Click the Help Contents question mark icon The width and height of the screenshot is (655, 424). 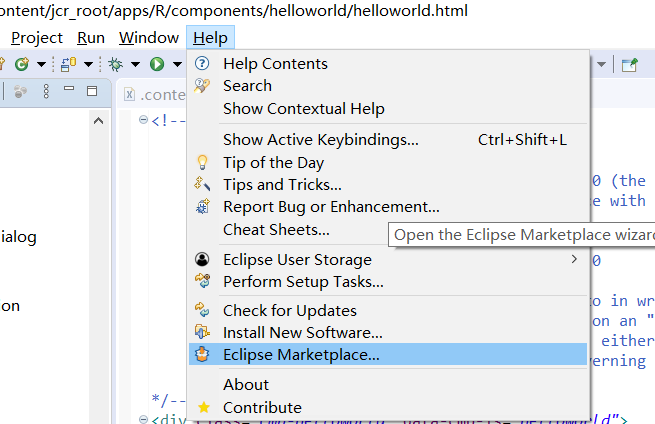202,63
